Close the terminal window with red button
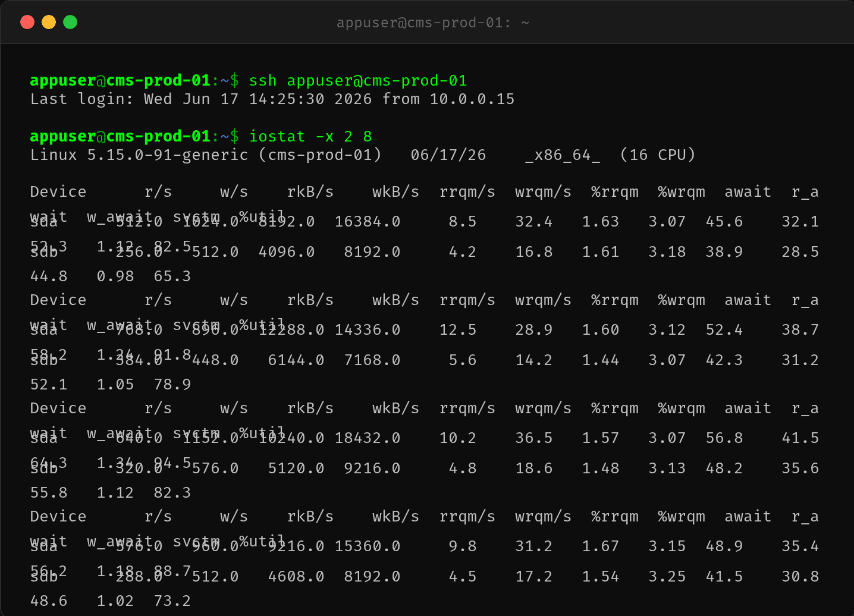 tap(27, 22)
